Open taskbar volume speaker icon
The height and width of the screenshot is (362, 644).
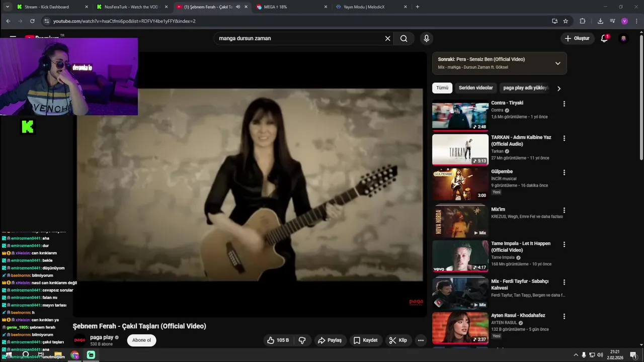600,355
